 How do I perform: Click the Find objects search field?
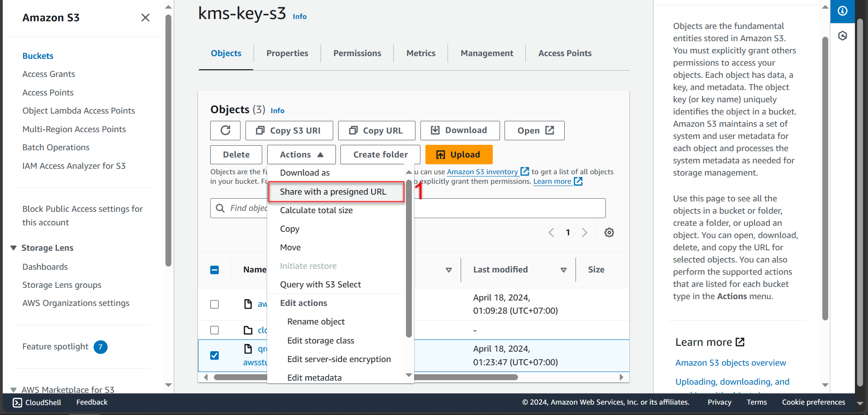[408, 208]
